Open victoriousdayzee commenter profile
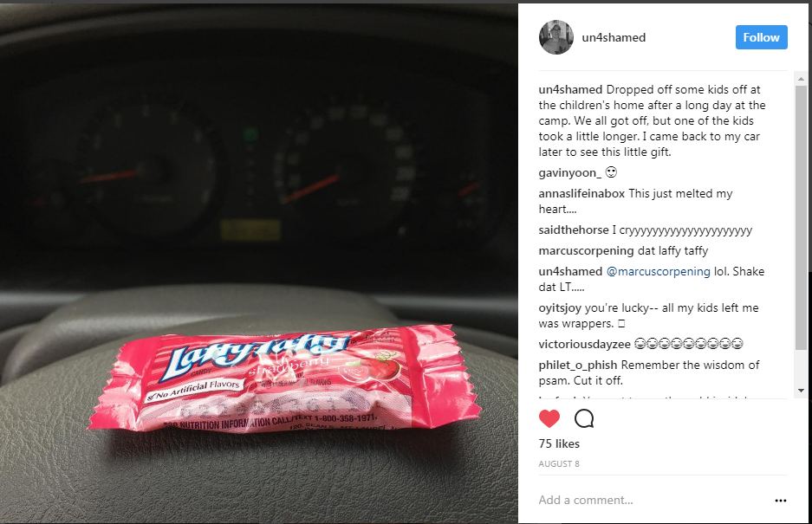 (x=585, y=344)
